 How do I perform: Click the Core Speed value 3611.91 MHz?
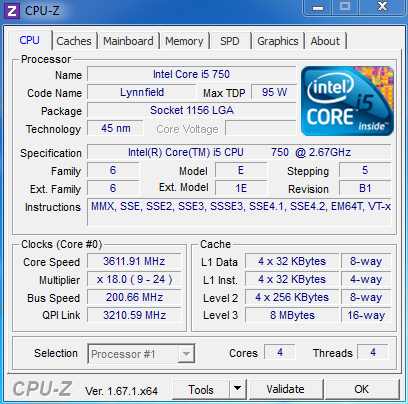click(x=134, y=261)
